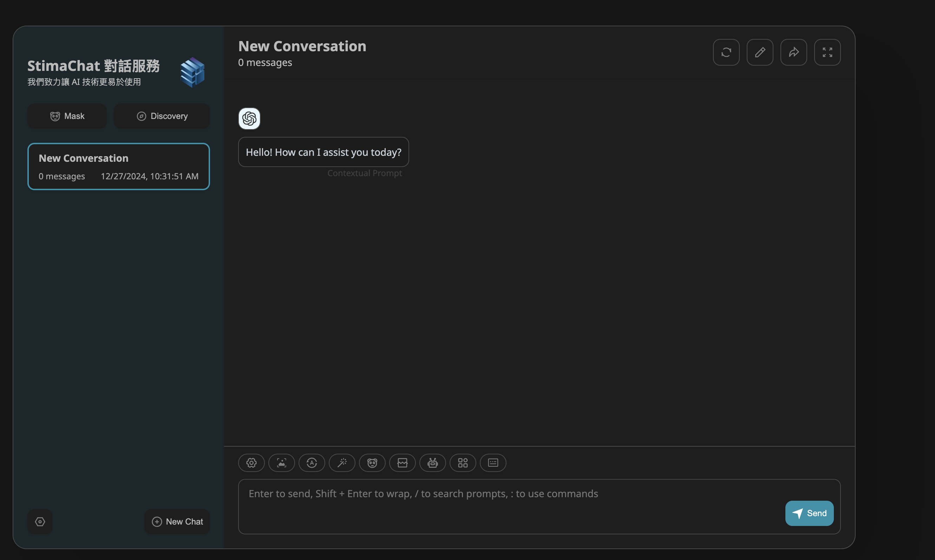
Task: Click the panda mask icon in chat toolbar
Action: [x=372, y=463]
